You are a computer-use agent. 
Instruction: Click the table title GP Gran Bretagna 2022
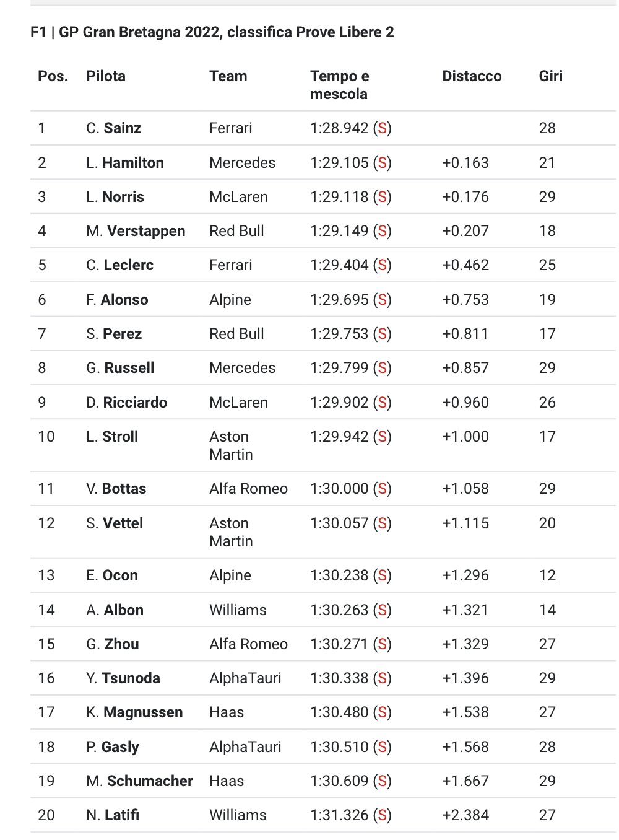tap(140, 32)
